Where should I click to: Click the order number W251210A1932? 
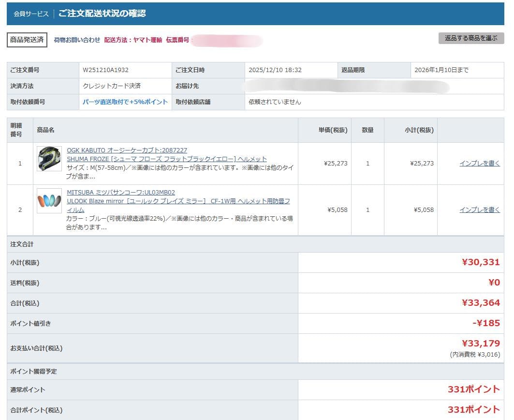(x=105, y=70)
